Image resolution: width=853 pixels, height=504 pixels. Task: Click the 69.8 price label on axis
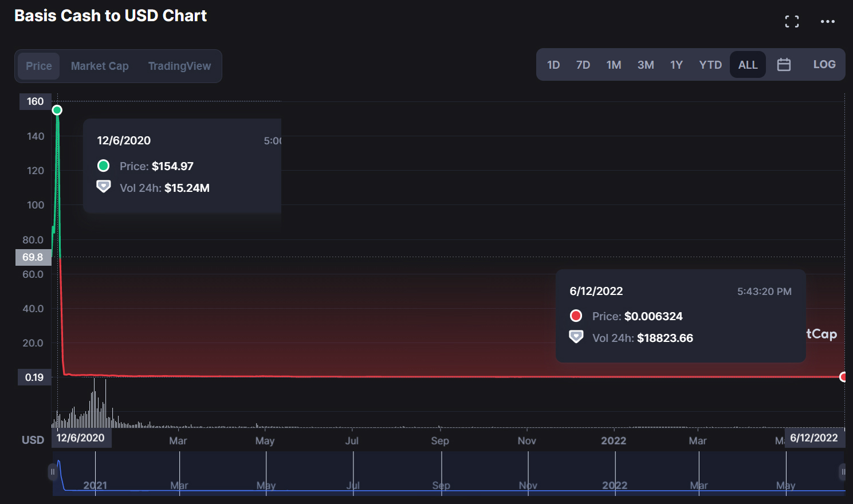(33, 257)
